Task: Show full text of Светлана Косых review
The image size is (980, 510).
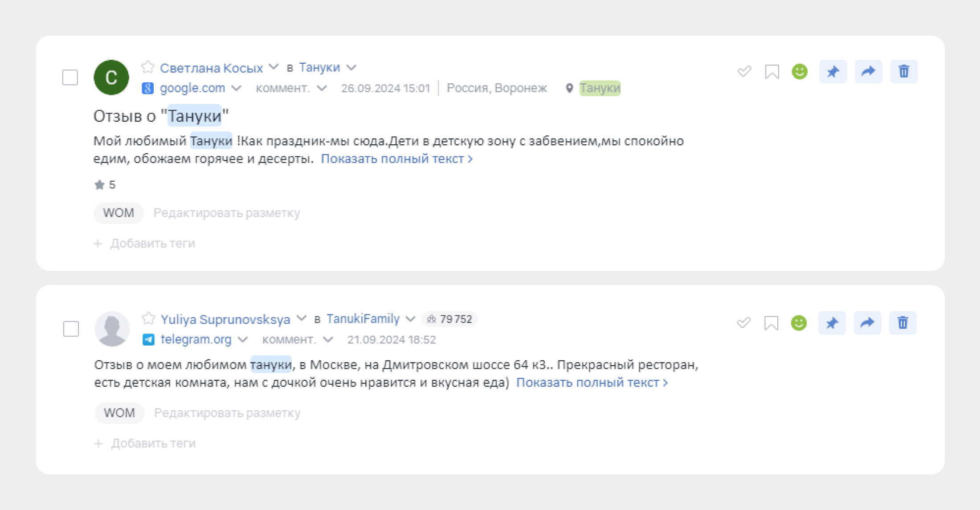Action: [x=396, y=159]
